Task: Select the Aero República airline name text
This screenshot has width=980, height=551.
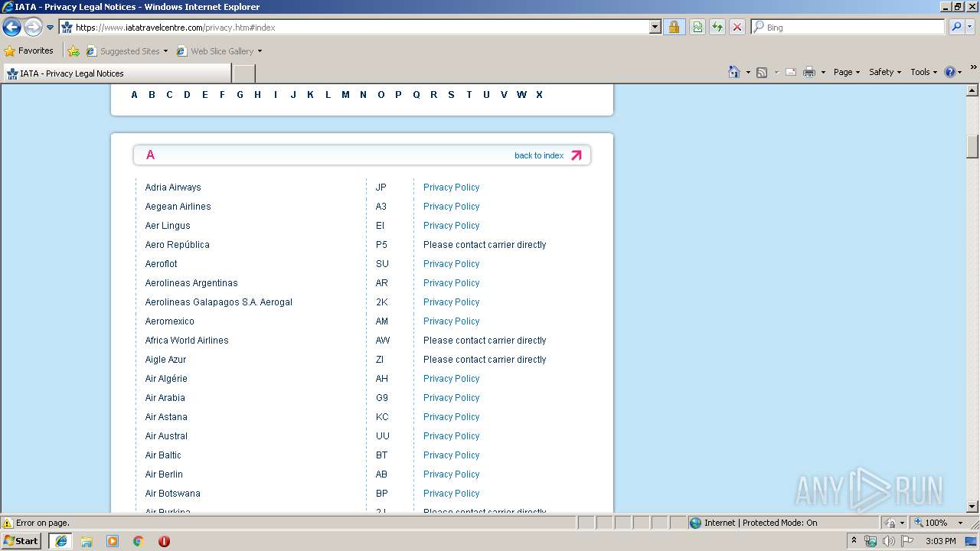Action: [177, 245]
